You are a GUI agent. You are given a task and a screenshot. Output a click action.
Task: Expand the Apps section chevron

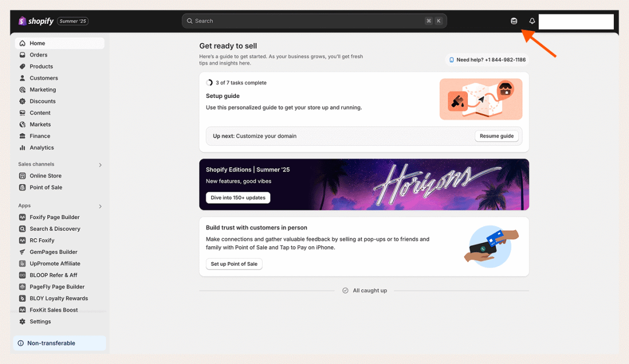tap(100, 206)
